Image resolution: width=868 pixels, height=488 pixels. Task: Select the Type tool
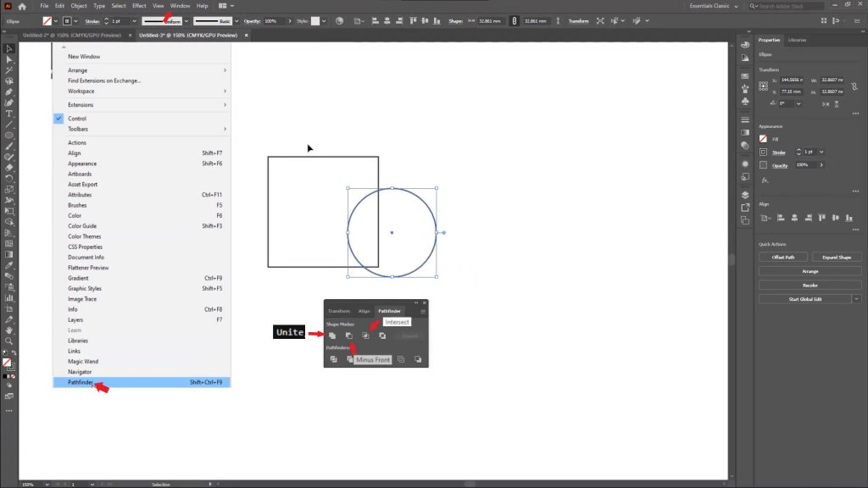[x=8, y=114]
